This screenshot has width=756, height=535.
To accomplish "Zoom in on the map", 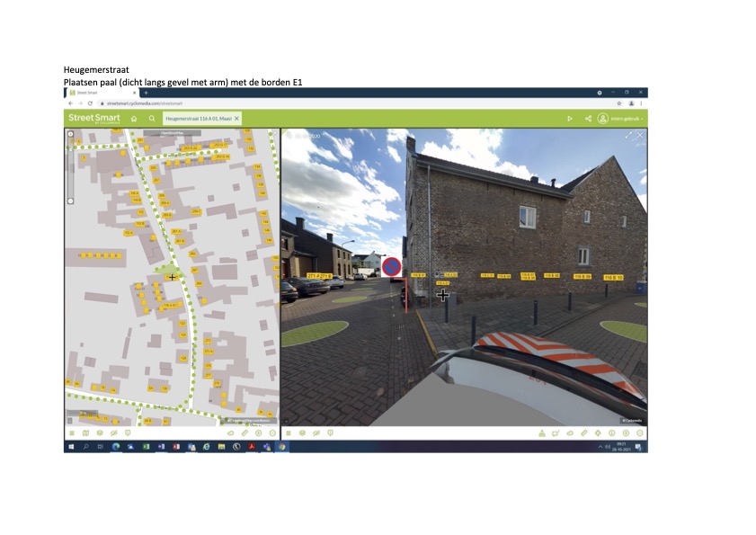I will pyautogui.click(x=71, y=136).
